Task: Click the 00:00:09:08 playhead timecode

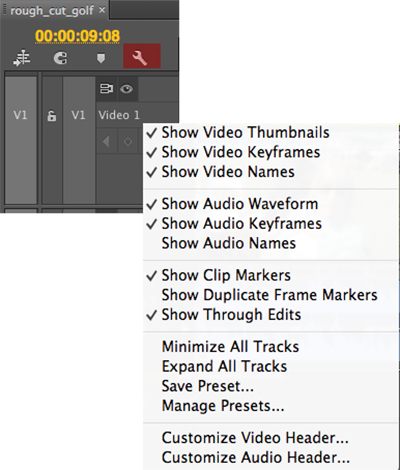Action: (x=77, y=36)
